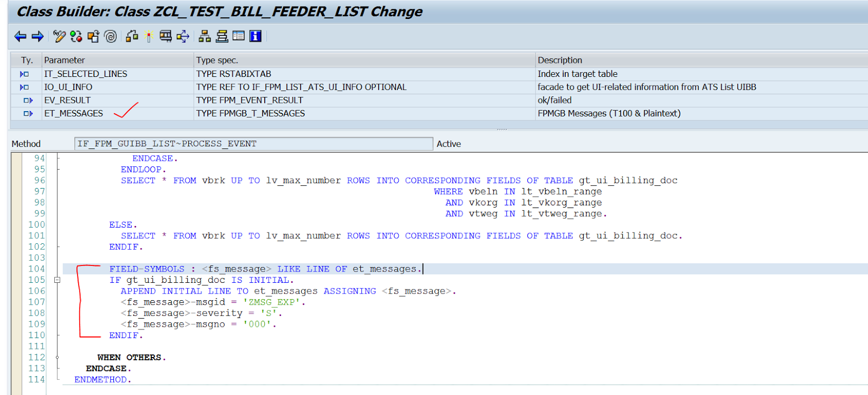Run the syntax Check icon
The image size is (868, 395).
pos(132,36)
